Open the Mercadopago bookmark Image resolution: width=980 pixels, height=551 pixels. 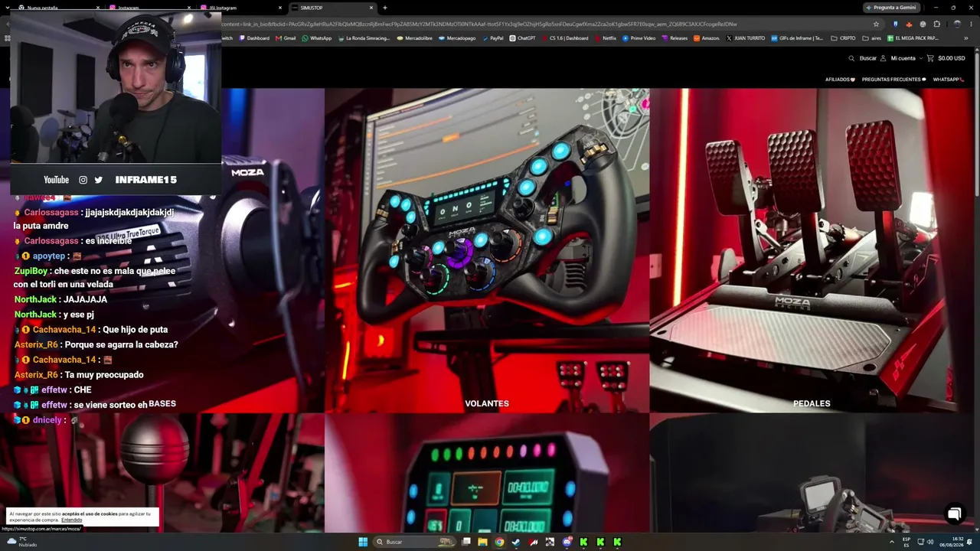[x=457, y=37]
